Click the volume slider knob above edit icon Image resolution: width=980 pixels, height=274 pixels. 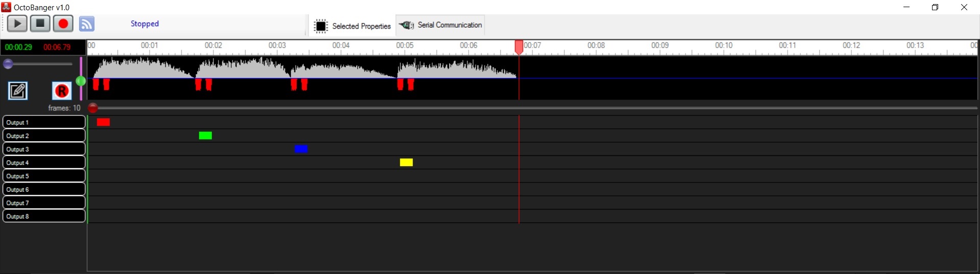pos(8,64)
